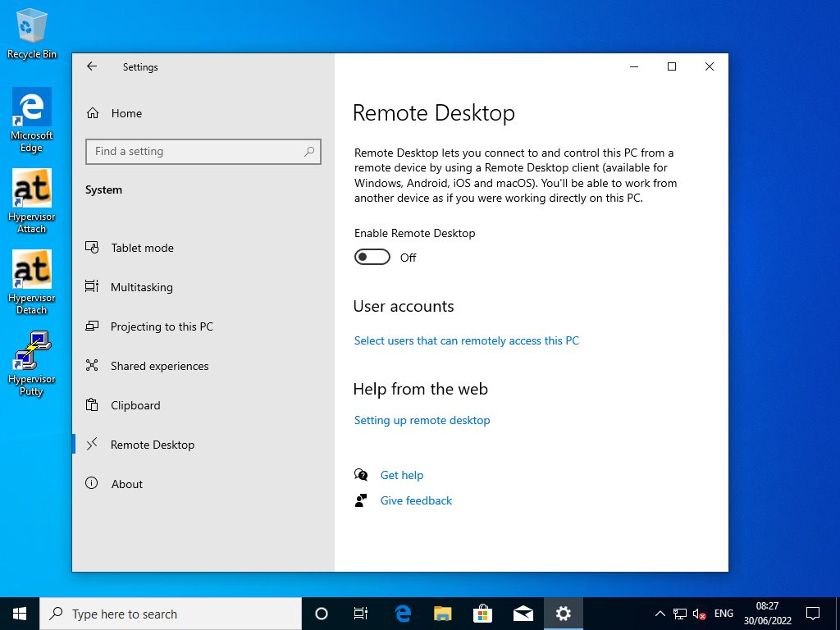
Task: Open the hidden icons chevron in system tray
Action: coord(660,613)
